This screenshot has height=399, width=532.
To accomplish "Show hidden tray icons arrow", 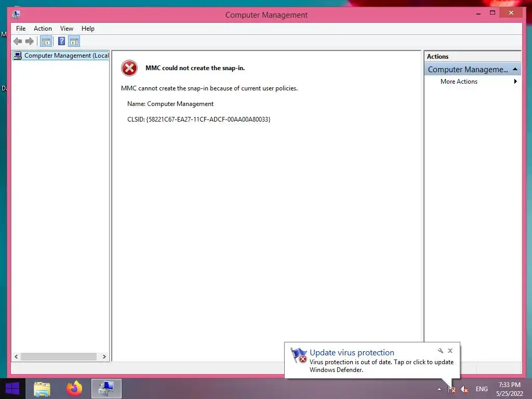I will click(439, 389).
